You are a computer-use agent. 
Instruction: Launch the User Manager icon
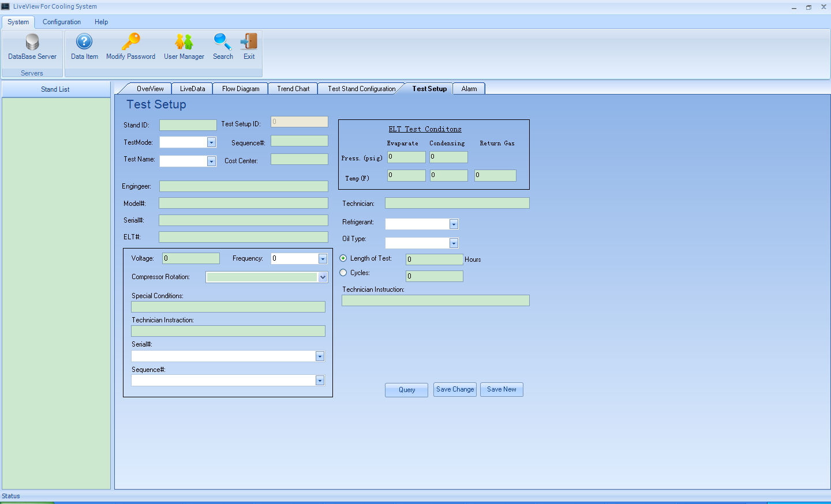tap(184, 42)
